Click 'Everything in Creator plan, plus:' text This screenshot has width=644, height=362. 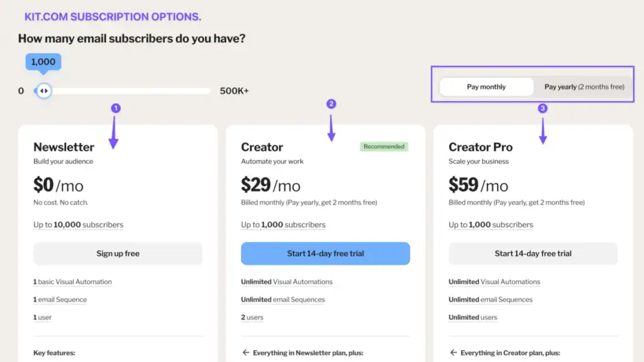(510, 353)
